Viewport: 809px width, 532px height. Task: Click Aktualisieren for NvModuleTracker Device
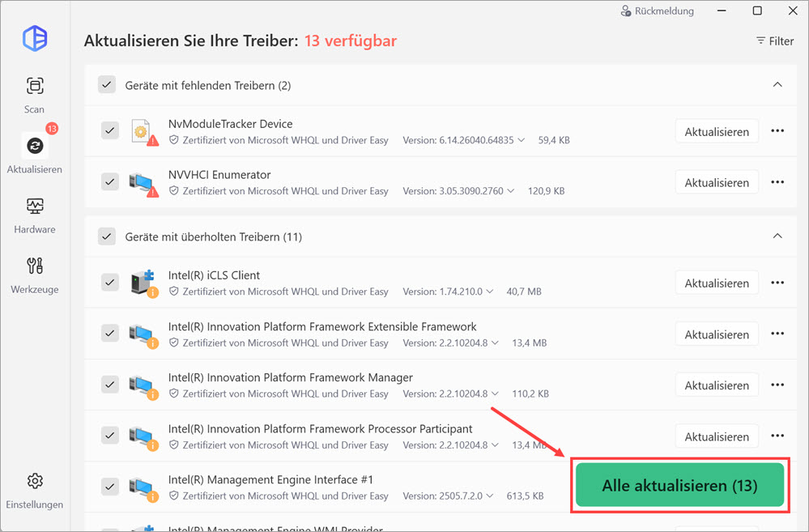click(x=717, y=131)
